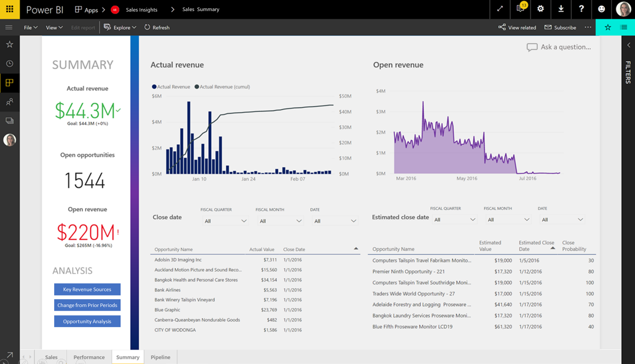Click the 1544 open opportunities card
This screenshot has width=635, height=364.
point(85,181)
